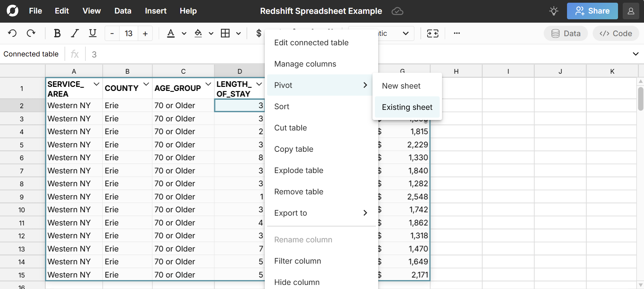Increase font size with plus button

pos(145,33)
